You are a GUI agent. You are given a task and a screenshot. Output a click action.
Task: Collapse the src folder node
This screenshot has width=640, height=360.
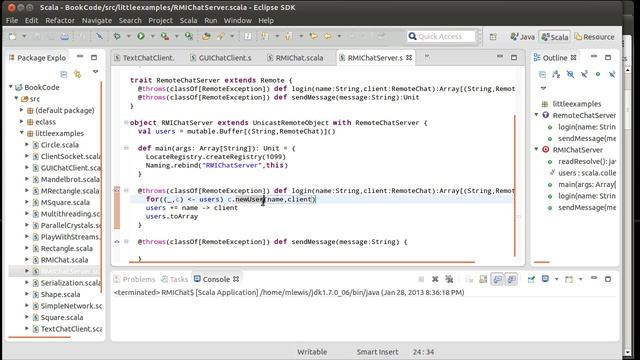pyautogui.click(x=17, y=98)
